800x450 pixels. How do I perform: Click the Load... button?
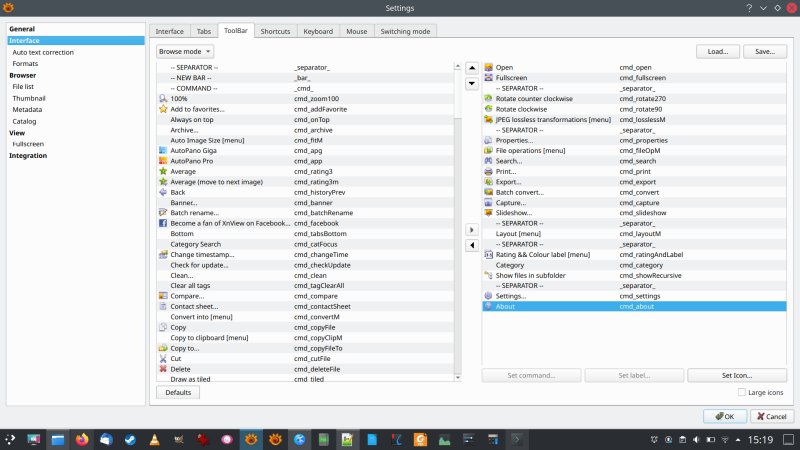click(x=717, y=50)
